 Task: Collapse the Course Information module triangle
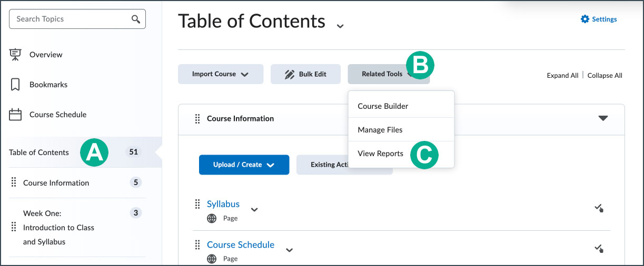coord(603,118)
